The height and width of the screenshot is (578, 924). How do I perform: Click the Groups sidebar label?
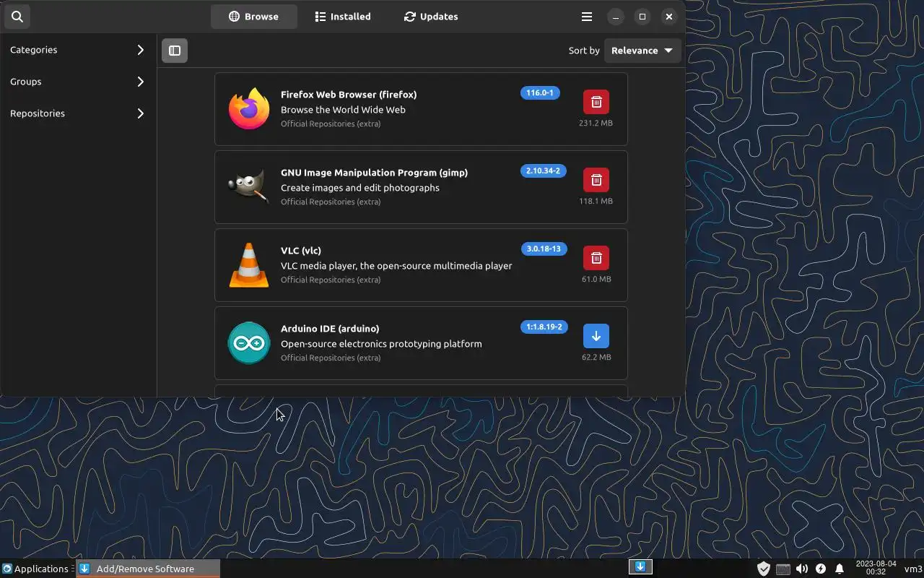(x=26, y=82)
